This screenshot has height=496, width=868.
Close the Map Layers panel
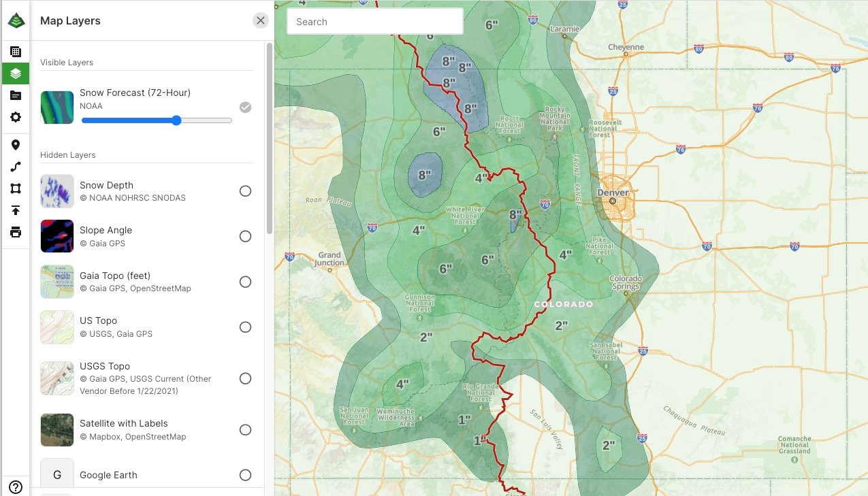(261, 20)
